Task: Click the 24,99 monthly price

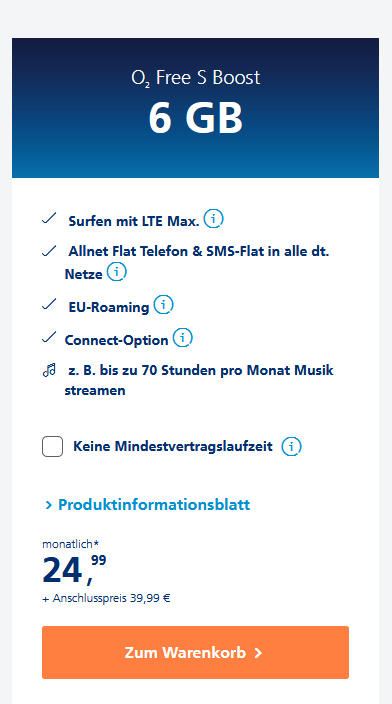Action: coord(74,569)
